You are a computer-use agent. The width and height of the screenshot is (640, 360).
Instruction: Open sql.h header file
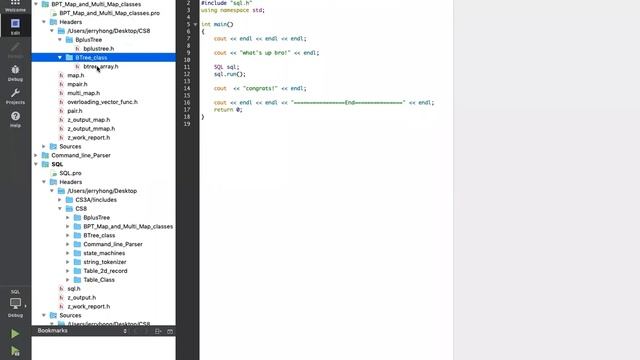[74, 289]
